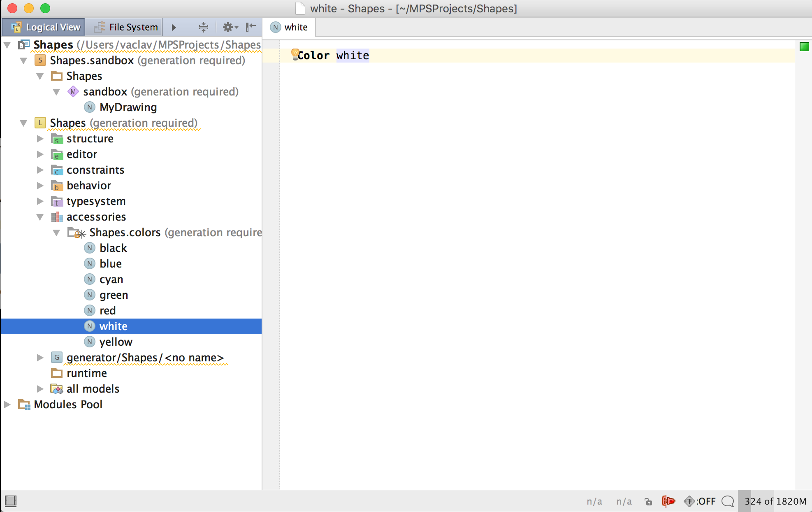Click the speech bubble icon in status bar
Image resolution: width=812 pixels, height=512 pixels.
(728, 501)
